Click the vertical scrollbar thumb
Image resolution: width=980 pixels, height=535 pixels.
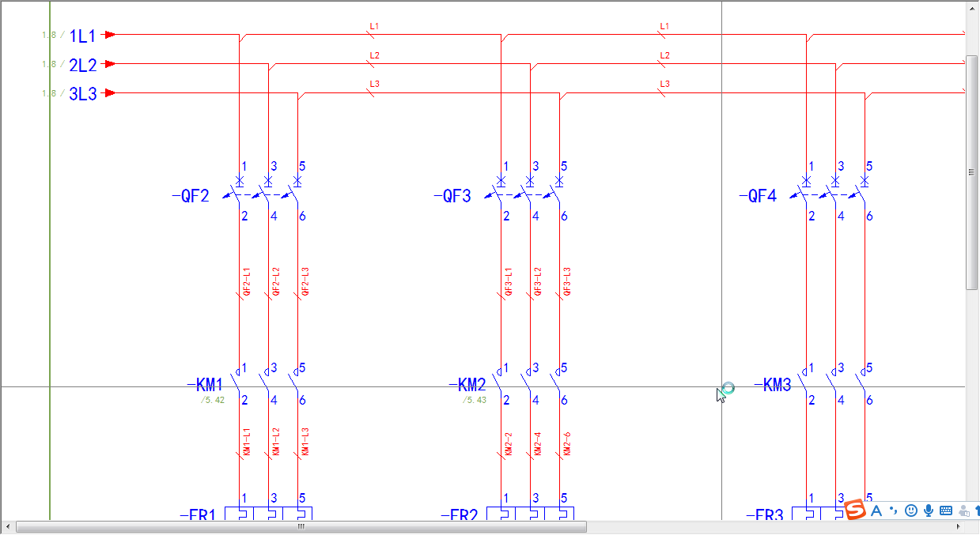tap(972, 171)
